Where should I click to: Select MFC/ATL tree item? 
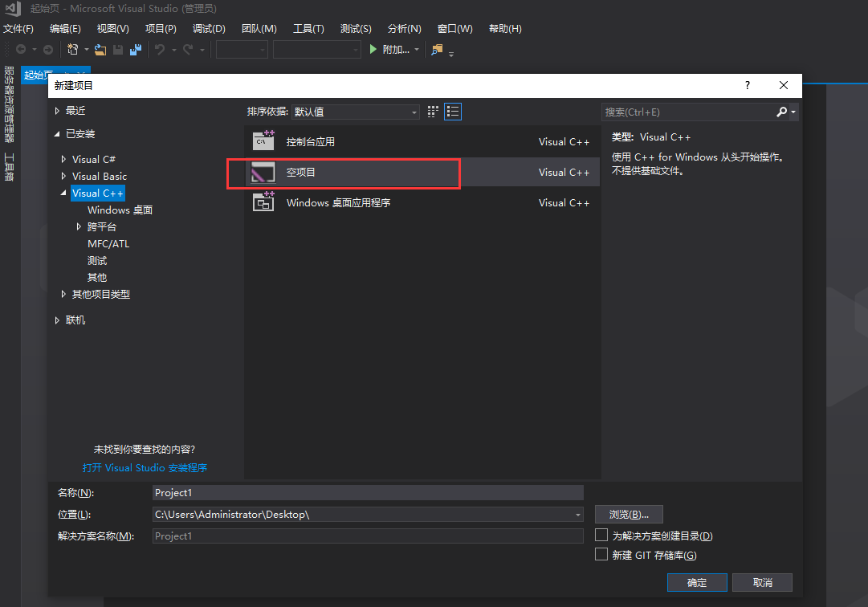[108, 244]
